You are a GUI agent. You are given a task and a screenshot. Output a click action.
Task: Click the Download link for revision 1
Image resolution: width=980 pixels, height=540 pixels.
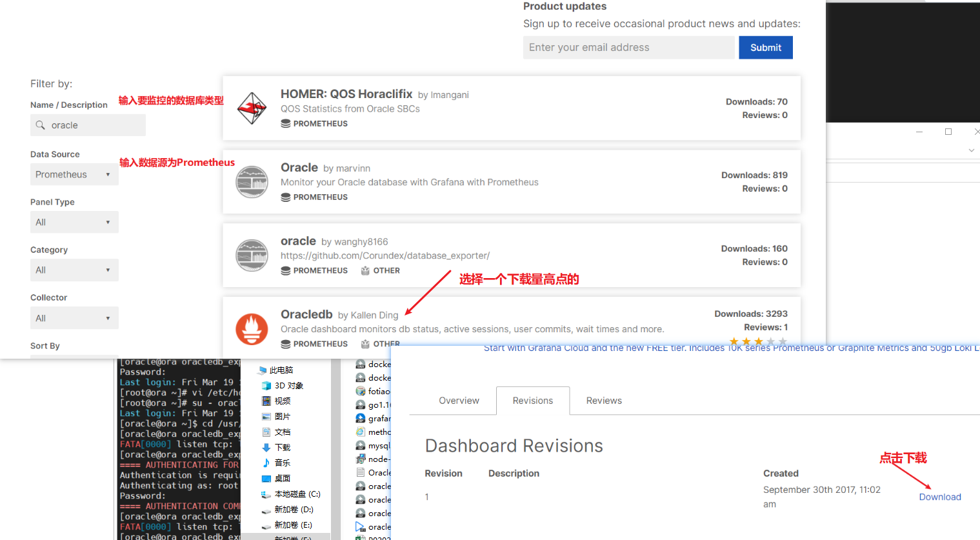pyautogui.click(x=939, y=497)
